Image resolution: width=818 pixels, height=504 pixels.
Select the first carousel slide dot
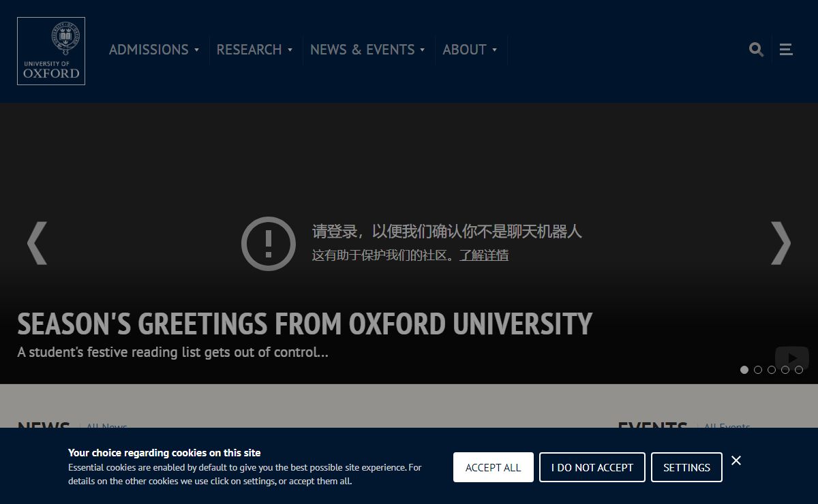[744, 370]
